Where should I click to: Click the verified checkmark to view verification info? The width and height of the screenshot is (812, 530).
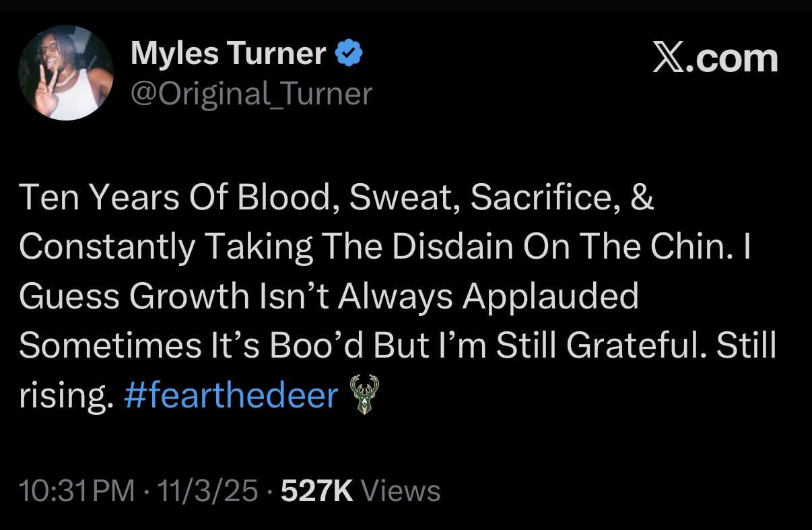click(x=350, y=53)
